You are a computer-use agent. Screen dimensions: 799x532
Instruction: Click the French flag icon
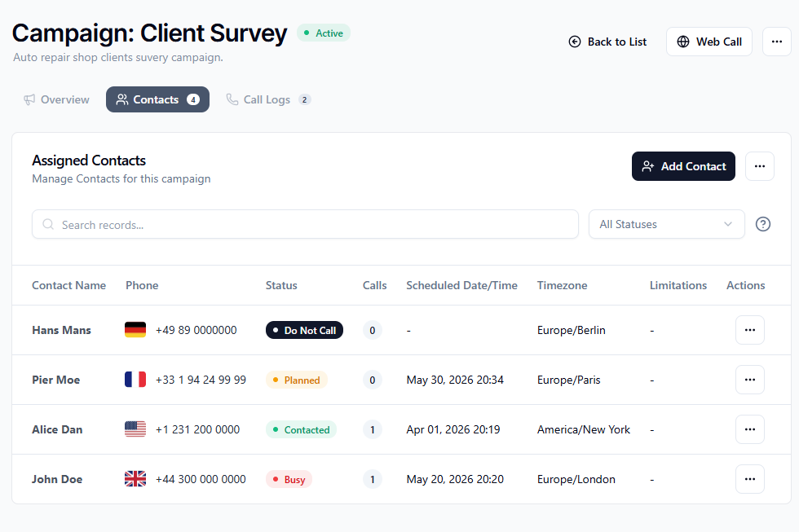pyautogui.click(x=135, y=380)
